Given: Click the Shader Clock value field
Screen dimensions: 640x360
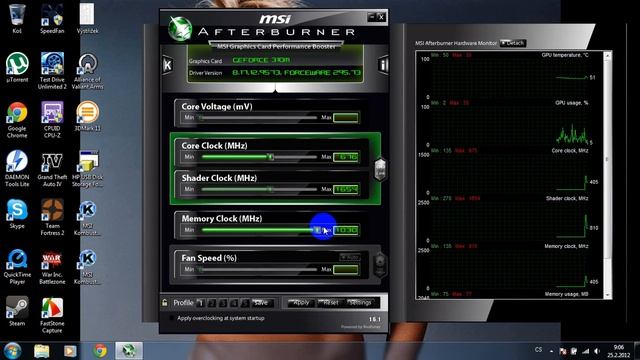Looking at the screenshot, I should 346,189.
